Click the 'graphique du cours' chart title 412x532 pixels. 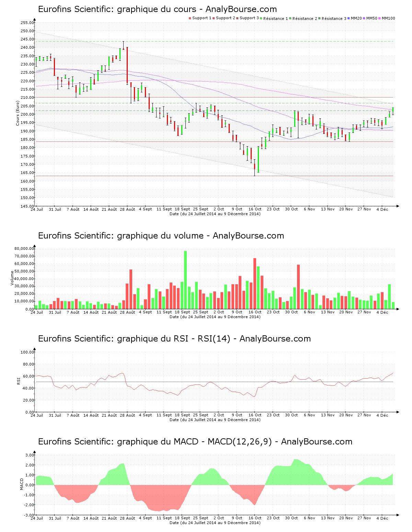click(157, 9)
